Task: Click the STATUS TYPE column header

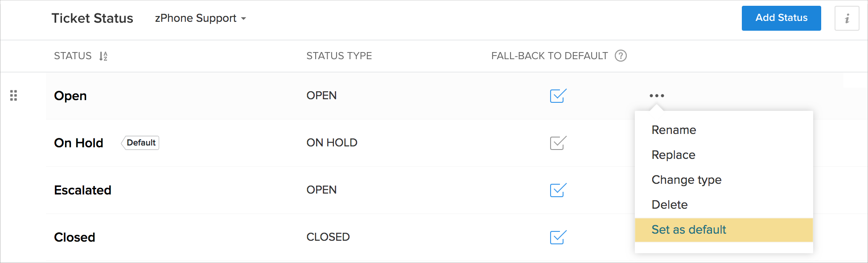Action: pos(339,56)
